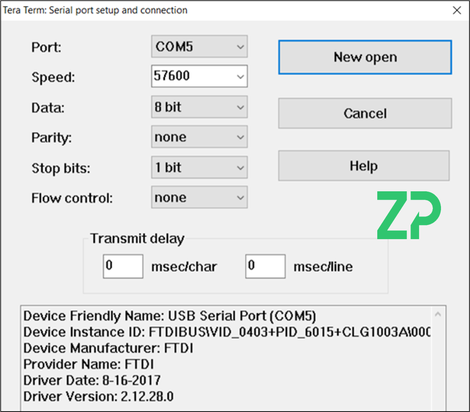Open the Data dropdown showing 8 bit
Image resolution: width=470 pixels, height=412 pixels.
pyautogui.click(x=199, y=107)
